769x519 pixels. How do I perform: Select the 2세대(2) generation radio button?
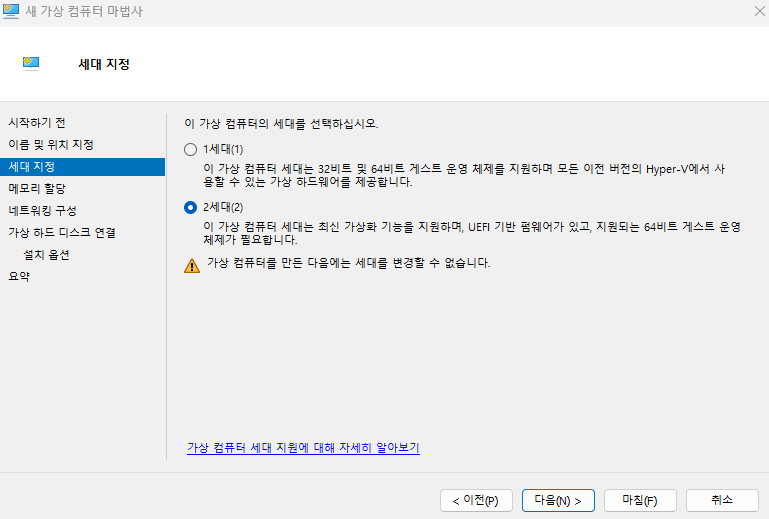190,208
